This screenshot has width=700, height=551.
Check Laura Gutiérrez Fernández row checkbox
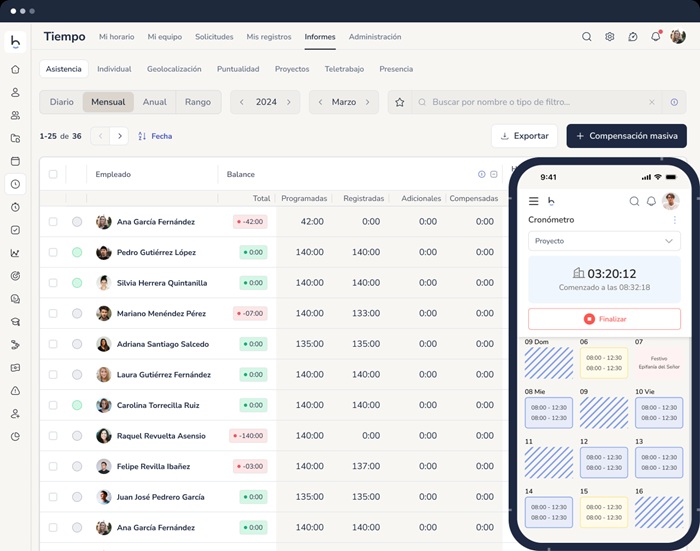[x=53, y=375]
